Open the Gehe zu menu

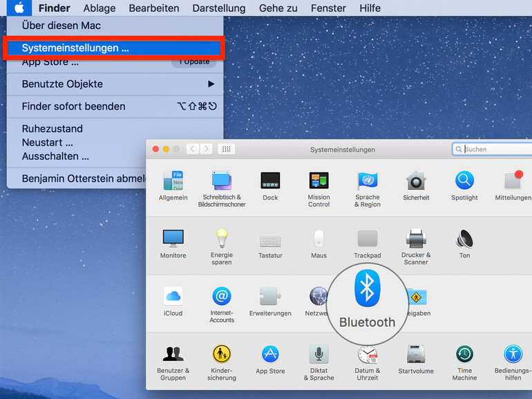pos(278,8)
